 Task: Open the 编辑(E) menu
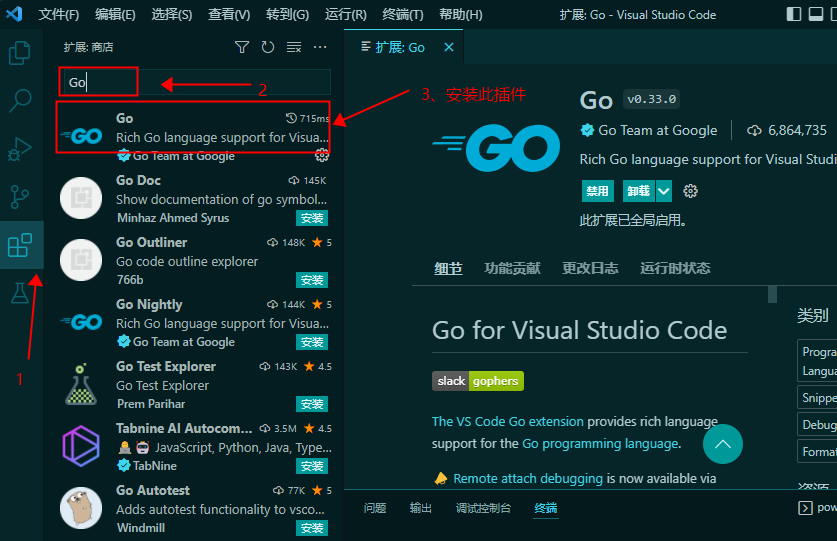tap(115, 14)
